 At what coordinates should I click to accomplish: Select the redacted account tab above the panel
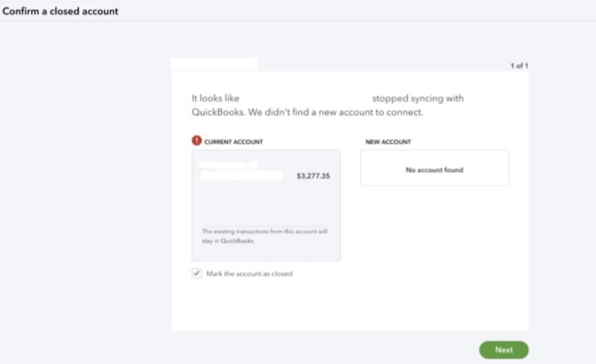pos(214,64)
